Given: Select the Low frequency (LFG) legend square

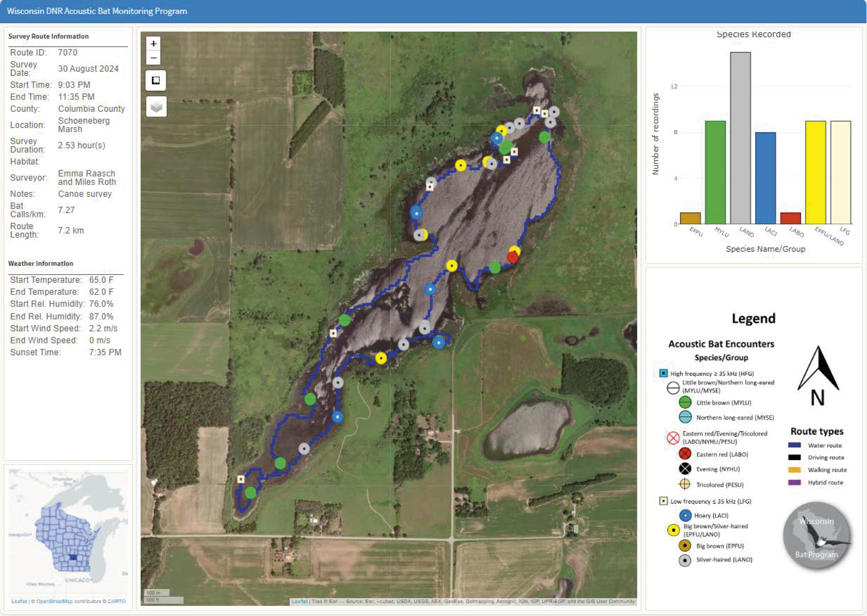Looking at the screenshot, I should pos(663,501).
